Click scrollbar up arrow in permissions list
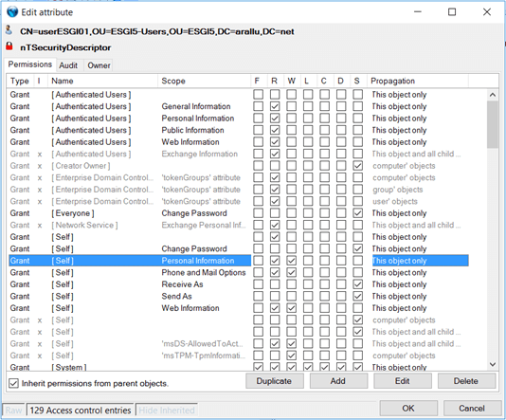The width and height of the screenshot is (506, 420). coord(493,95)
